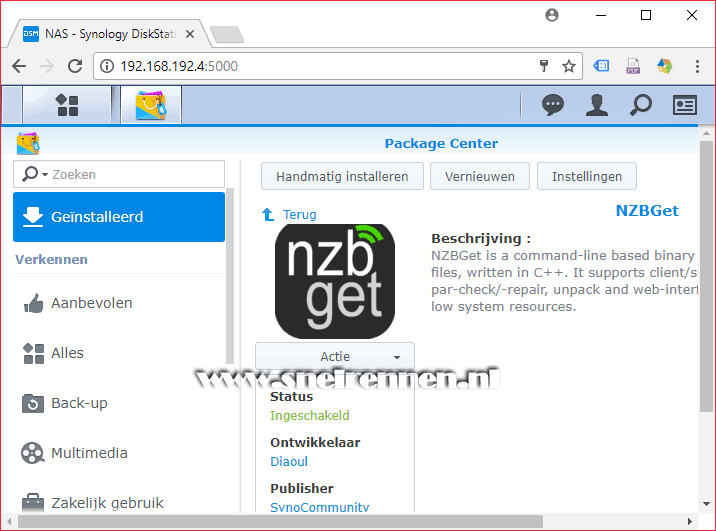
Task: Open the Alles category
Action: point(119,353)
